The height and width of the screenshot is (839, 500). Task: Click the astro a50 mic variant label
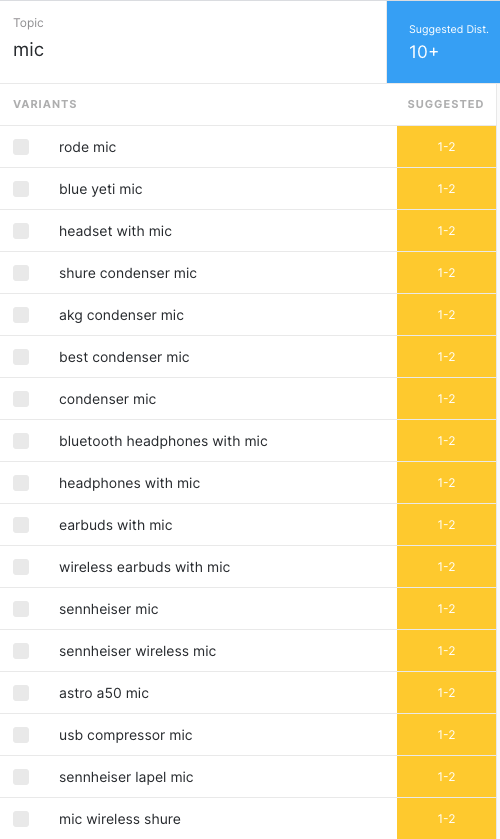click(104, 693)
